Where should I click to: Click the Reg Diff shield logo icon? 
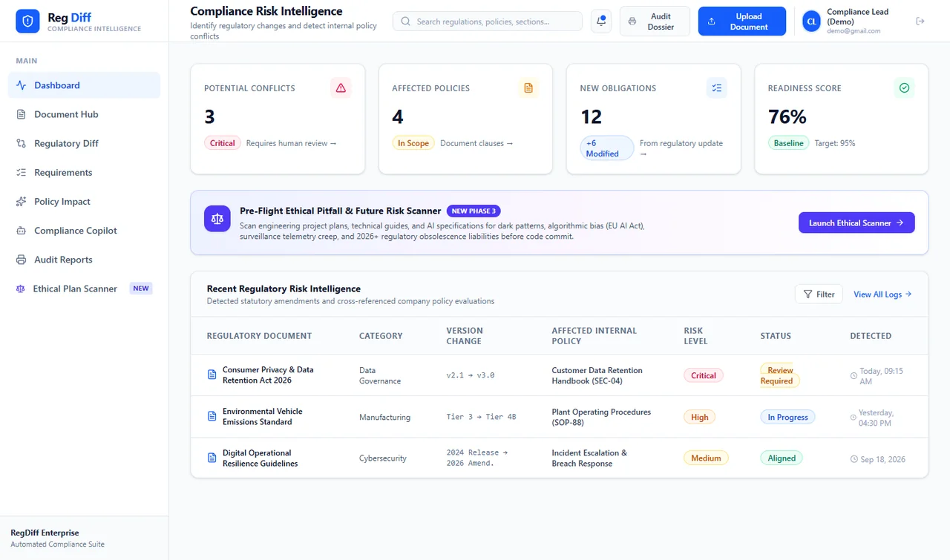(27, 22)
